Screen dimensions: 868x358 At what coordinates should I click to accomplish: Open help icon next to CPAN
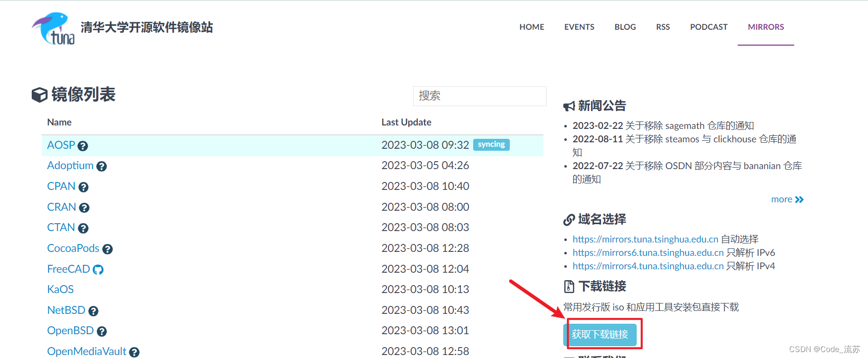click(83, 187)
